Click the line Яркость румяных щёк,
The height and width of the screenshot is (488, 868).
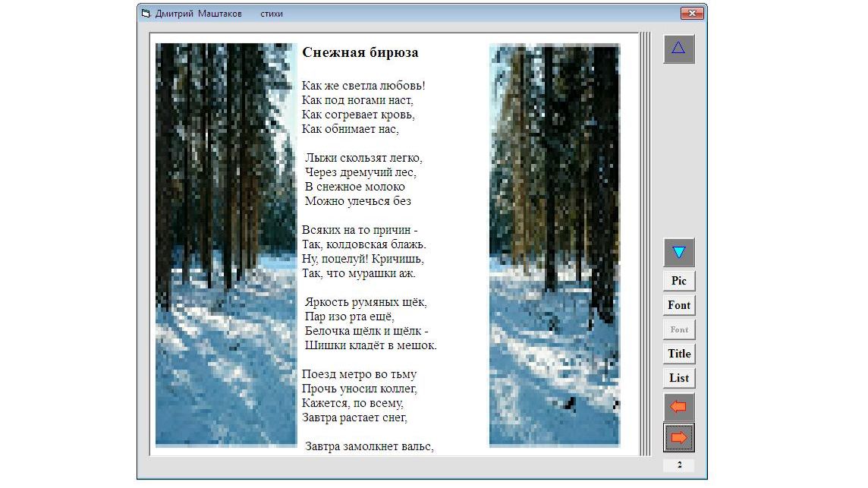click(x=366, y=302)
